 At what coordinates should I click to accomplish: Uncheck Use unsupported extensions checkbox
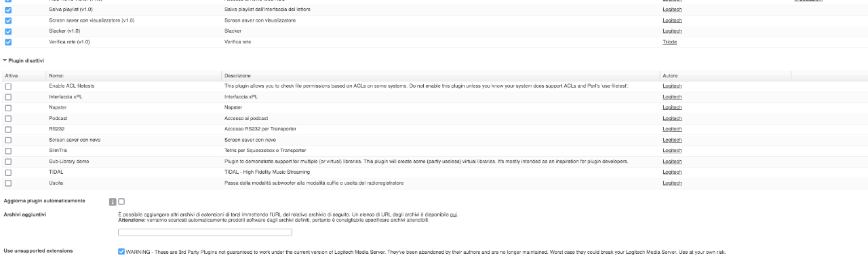(x=121, y=251)
